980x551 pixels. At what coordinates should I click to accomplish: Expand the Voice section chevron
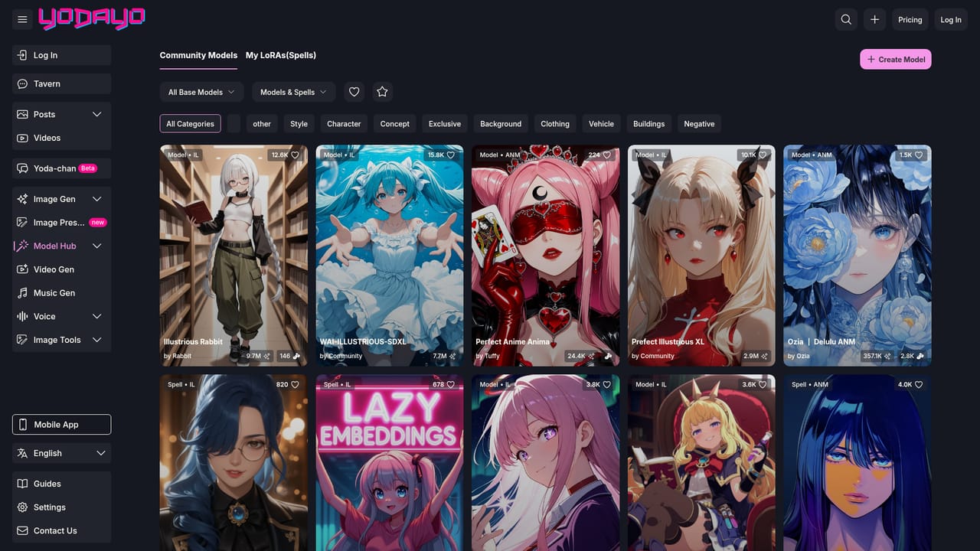tap(96, 316)
